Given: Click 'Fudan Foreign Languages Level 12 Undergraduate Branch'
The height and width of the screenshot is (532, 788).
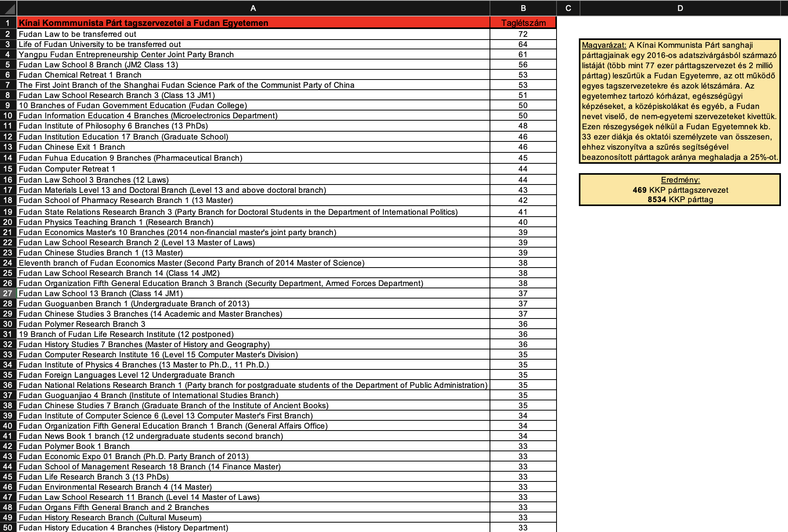Looking at the screenshot, I should (253, 375).
